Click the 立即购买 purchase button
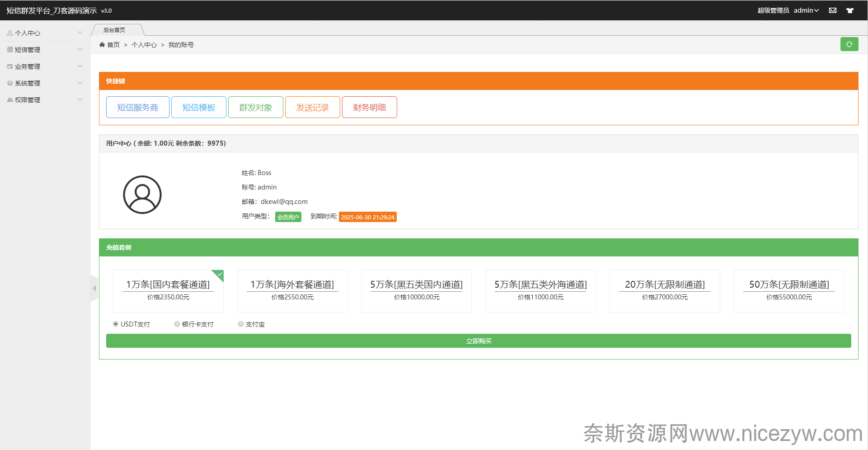Image resolution: width=868 pixels, height=450 pixels. (479, 341)
